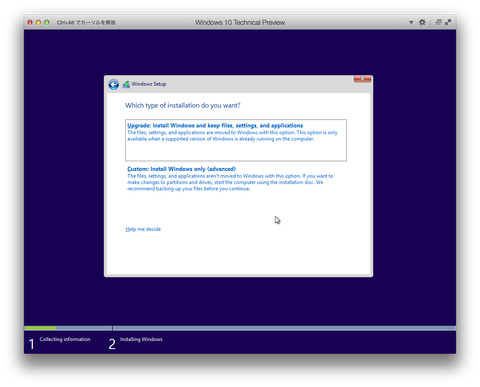Viewport: 480px width, 387px height.
Task: Switch VM to Coherence window mode icon
Action: [x=438, y=22]
